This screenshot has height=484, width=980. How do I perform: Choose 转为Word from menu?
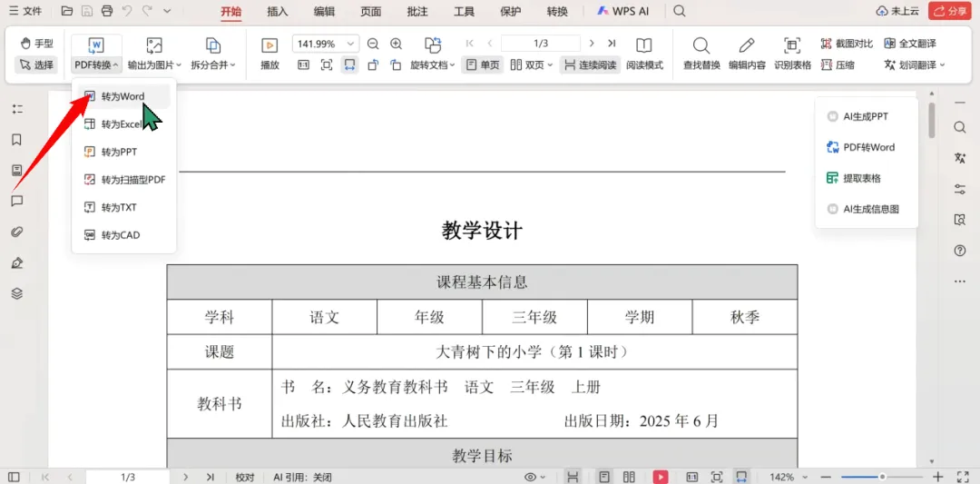[x=123, y=96]
